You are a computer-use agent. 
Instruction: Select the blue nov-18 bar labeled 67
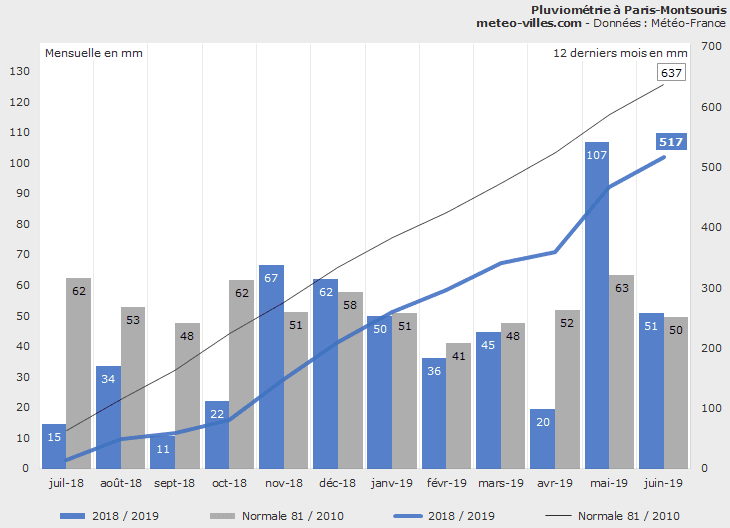[x=271, y=366]
